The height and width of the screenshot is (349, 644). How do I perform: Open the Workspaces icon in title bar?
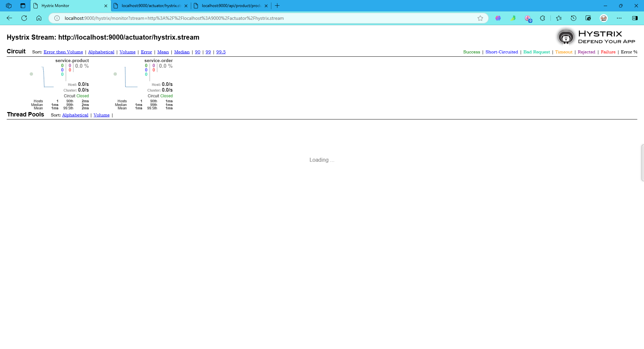tap(9, 6)
